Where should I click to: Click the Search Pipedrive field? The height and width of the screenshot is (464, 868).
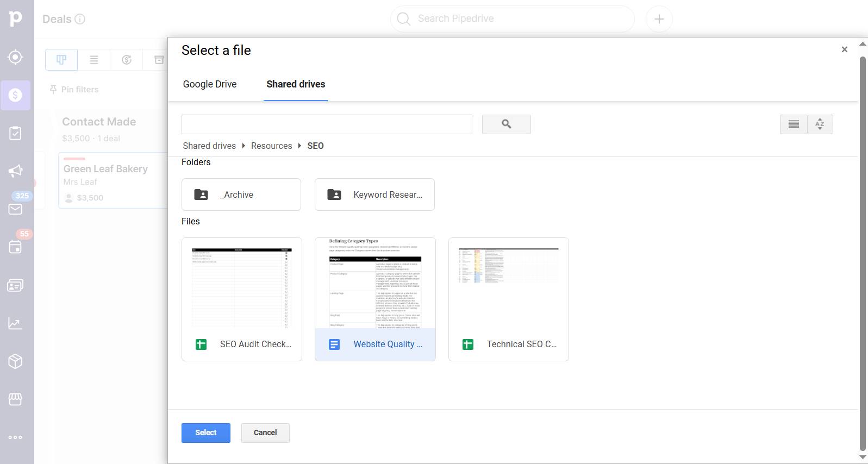pos(513,19)
